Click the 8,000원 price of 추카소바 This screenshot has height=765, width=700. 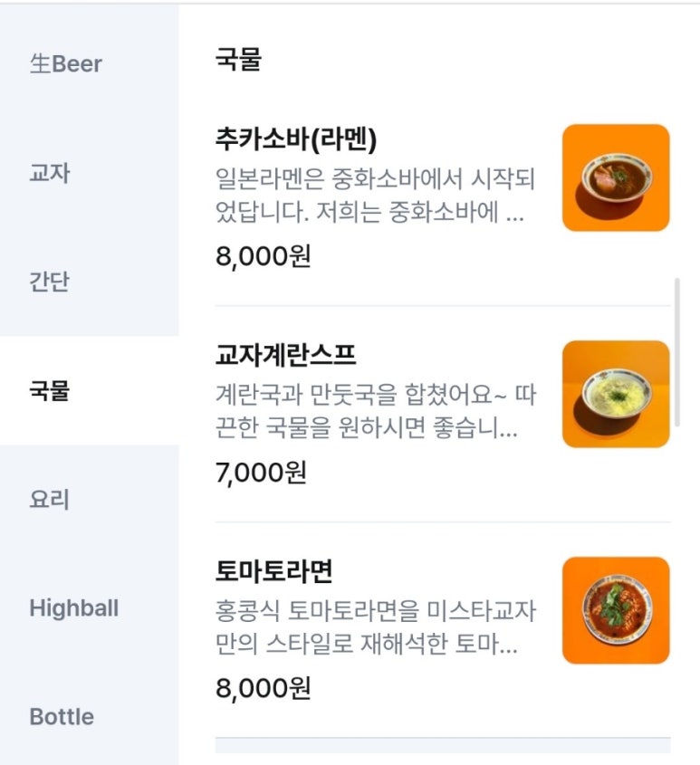(x=263, y=256)
